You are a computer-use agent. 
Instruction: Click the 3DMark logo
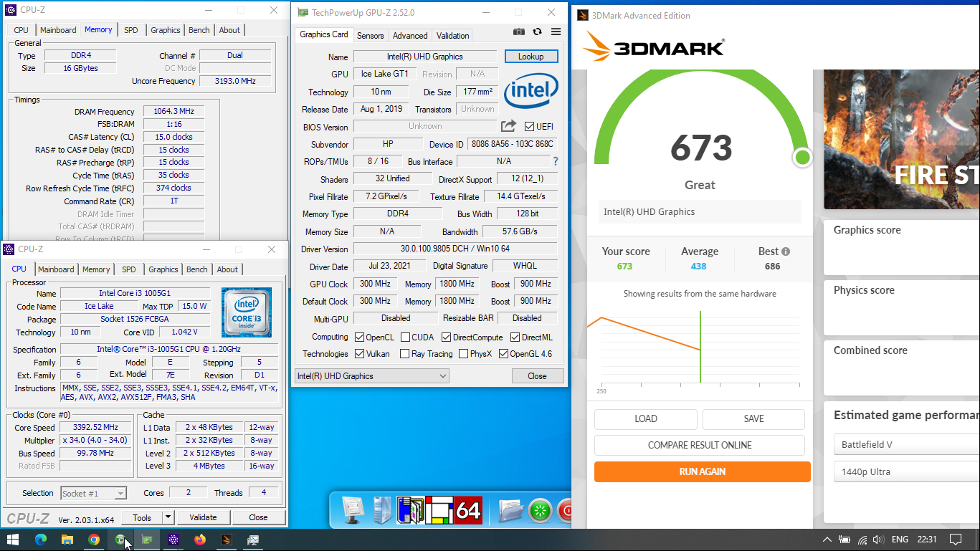(x=653, y=47)
